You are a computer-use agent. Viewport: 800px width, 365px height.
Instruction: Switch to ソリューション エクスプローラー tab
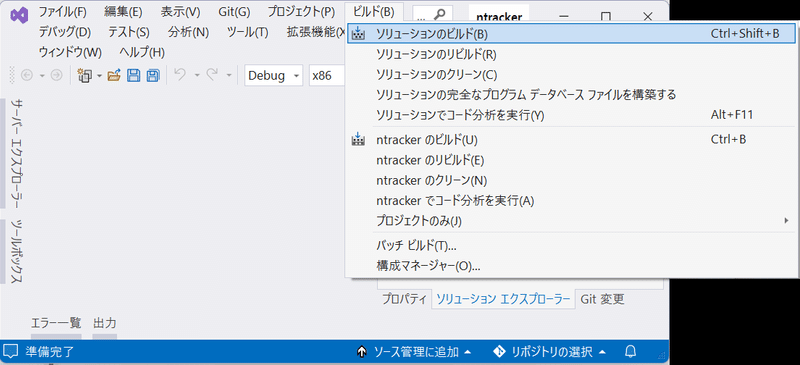(x=503, y=299)
